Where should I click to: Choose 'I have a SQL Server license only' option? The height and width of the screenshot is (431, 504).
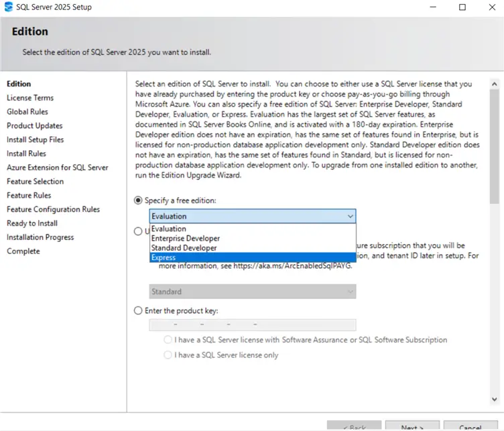[168, 355]
